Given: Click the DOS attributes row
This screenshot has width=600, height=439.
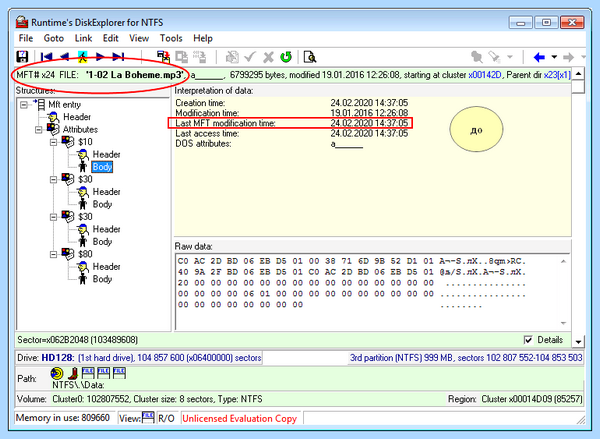Looking at the screenshot, I should click(x=269, y=144).
